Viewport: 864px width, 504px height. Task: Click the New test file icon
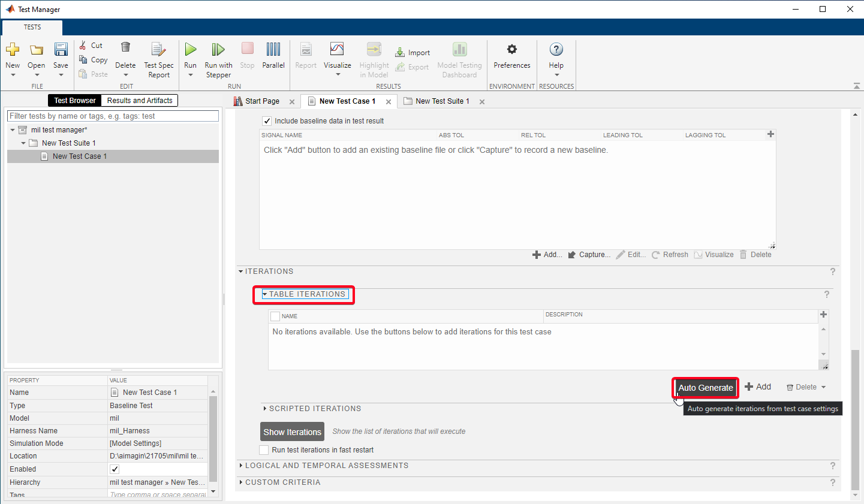tap(13, 50)
